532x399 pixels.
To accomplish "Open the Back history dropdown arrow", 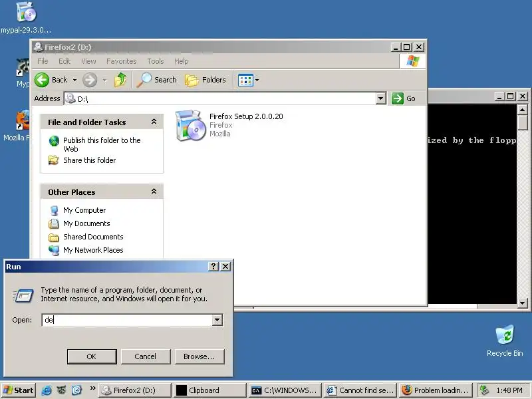I will [x=74, y=80].
